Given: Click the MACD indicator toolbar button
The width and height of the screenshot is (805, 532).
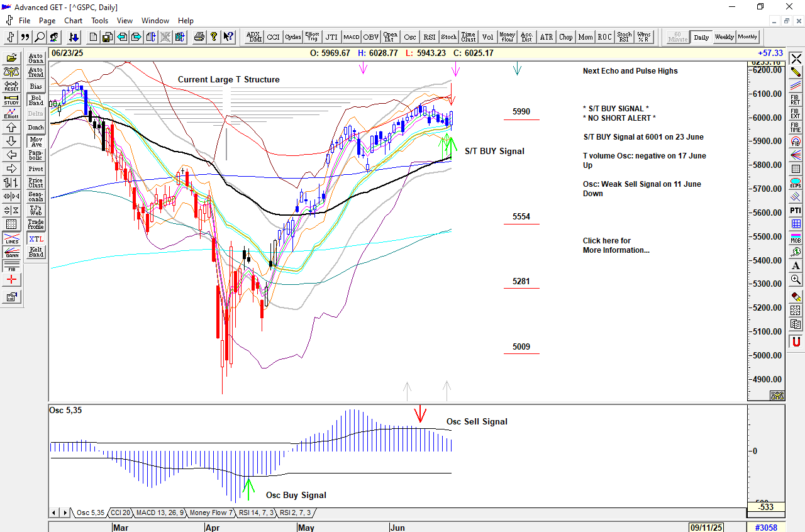Looking at the screenshot, I should click(x=351, y=37).
